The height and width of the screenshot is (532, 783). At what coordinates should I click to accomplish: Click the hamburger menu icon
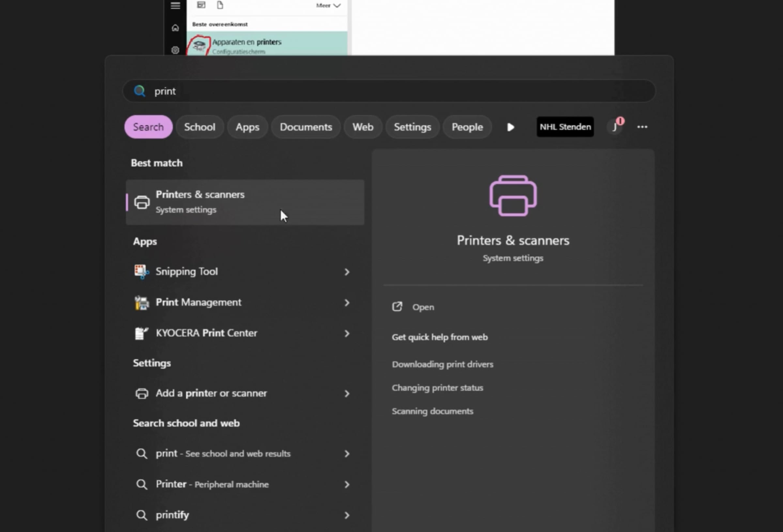(x=175, y=6)
